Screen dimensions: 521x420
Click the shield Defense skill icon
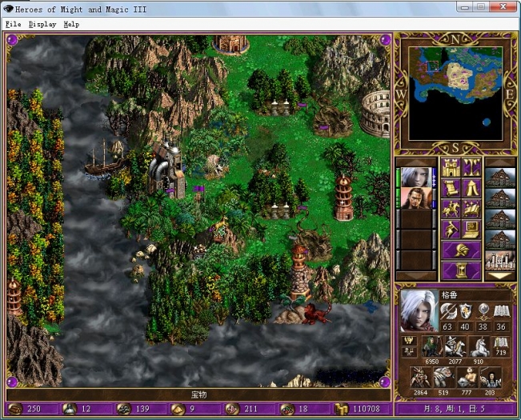[x=465, y=312]
